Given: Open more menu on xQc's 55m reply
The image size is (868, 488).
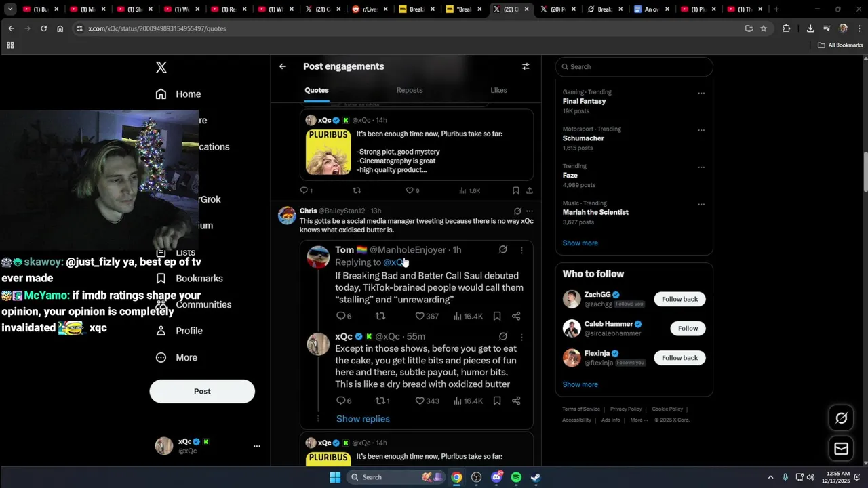Looking at the screenshot, I should click(x=521, y=337).
